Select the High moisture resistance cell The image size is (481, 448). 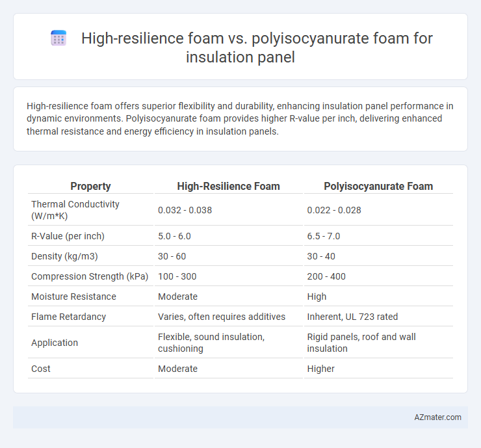click(317, 296)
